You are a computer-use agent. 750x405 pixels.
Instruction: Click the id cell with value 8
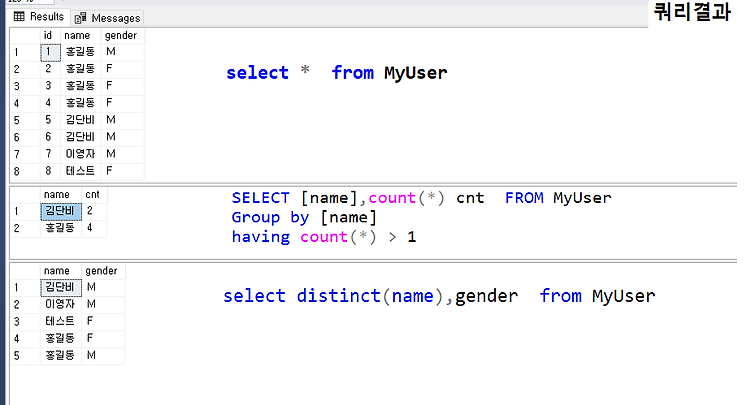click(50, 171)
